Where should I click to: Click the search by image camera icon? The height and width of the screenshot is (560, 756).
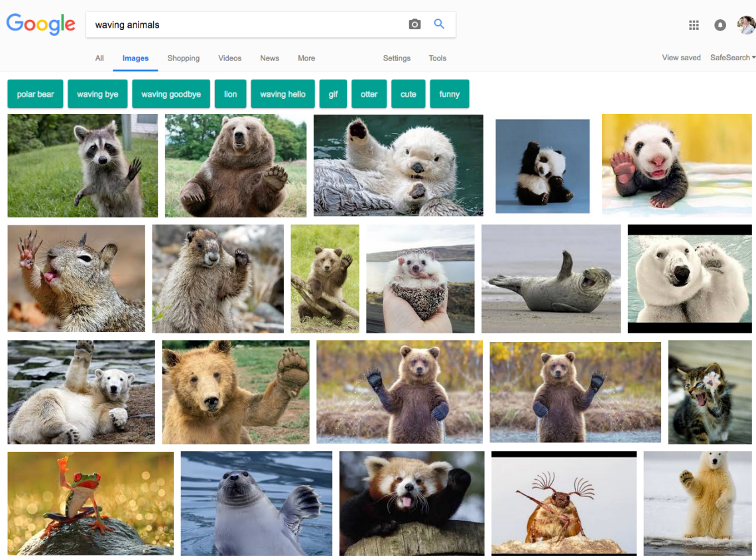(414, 24)
